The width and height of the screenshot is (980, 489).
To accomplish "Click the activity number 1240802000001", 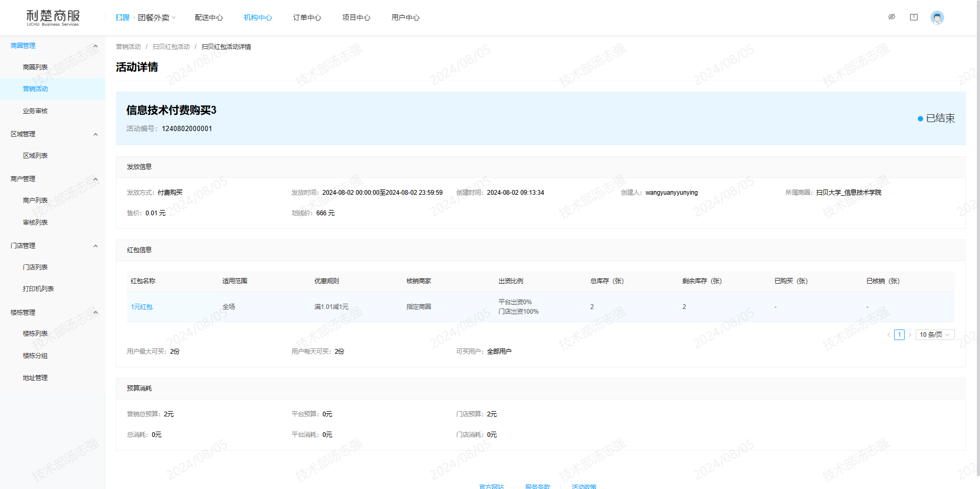I will pyautogui.click(x=187, y=128).
